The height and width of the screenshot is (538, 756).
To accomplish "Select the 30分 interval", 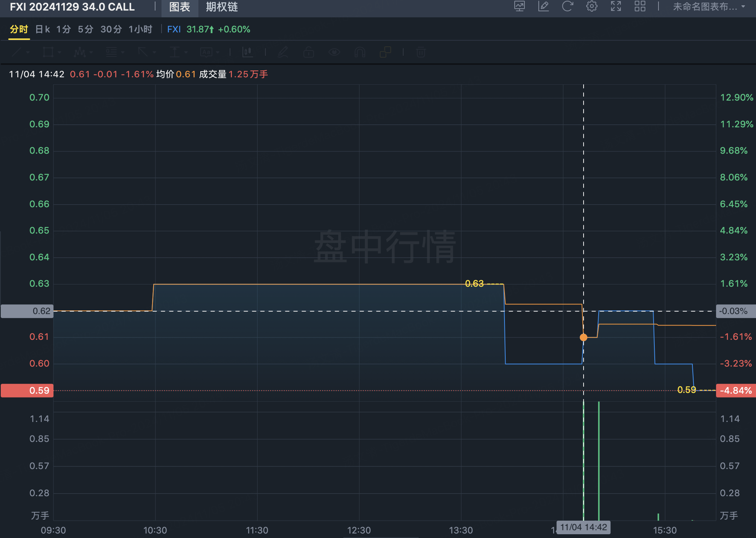I will pyautogui.click(x=111, y=29).
